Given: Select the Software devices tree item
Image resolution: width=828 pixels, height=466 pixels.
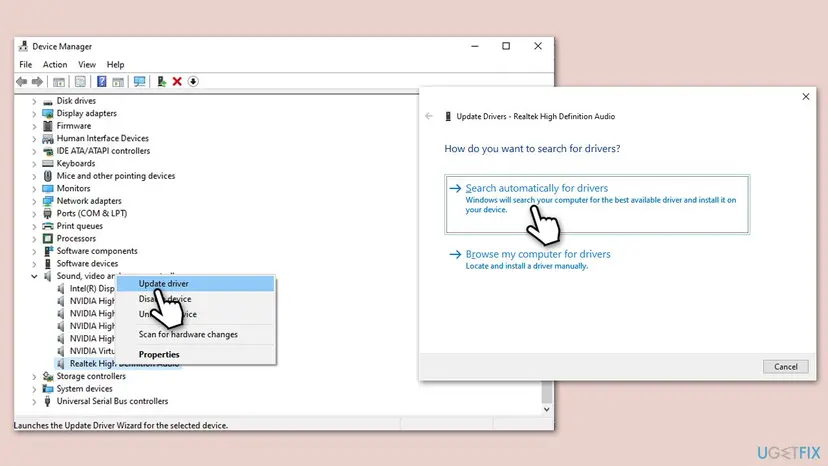Looking at the screenshot, I should (x=87, y=264).
